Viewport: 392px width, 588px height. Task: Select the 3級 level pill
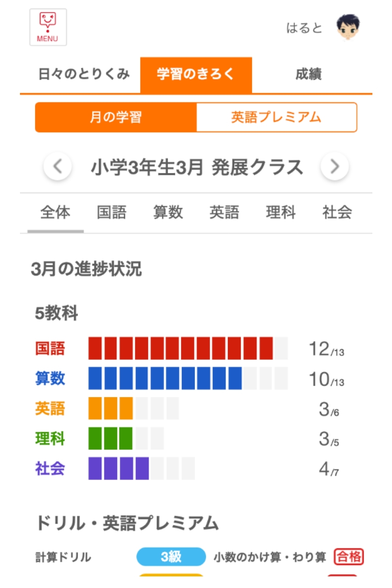coord(171,556)
